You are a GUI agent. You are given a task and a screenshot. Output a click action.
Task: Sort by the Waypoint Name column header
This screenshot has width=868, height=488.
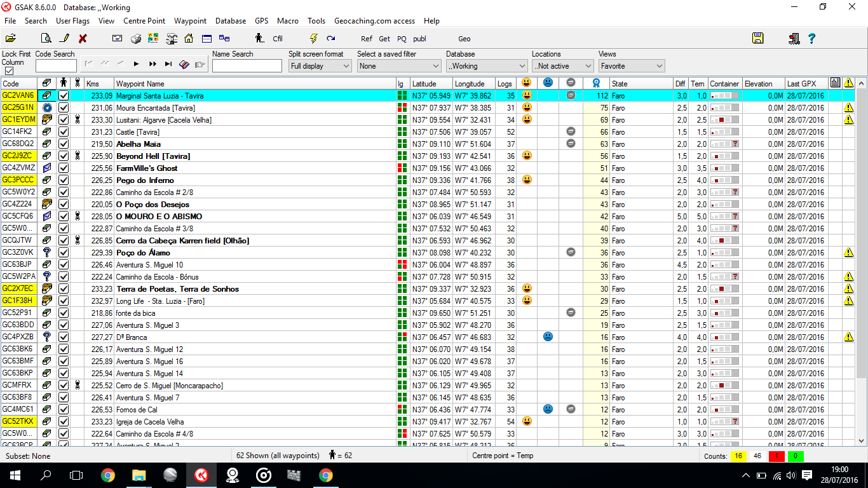click(255, 83)
